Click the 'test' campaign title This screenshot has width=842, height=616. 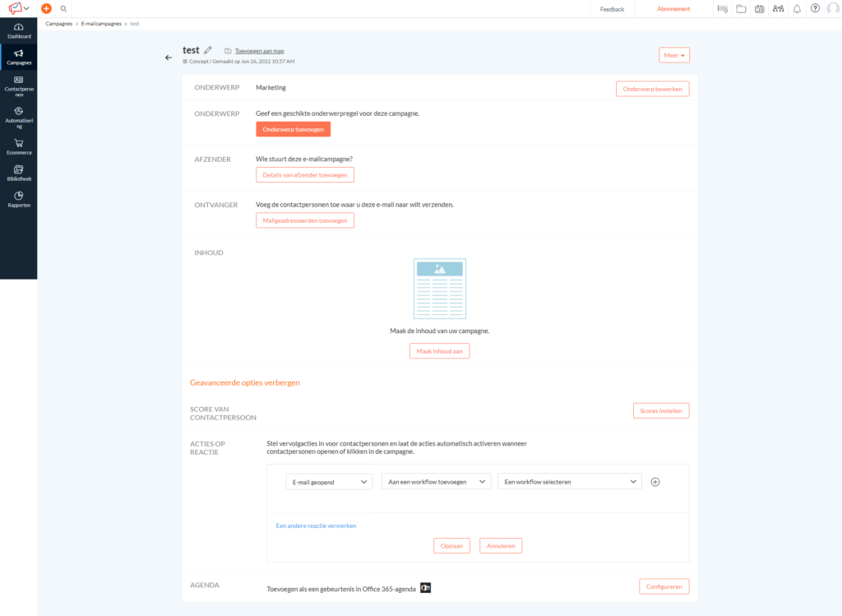191,50
